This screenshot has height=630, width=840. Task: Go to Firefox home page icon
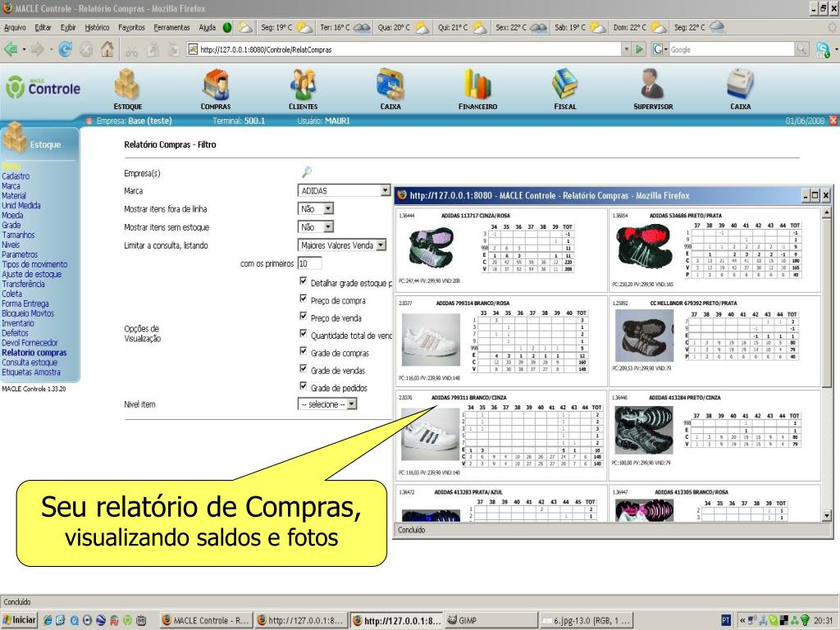click(107, 49)
